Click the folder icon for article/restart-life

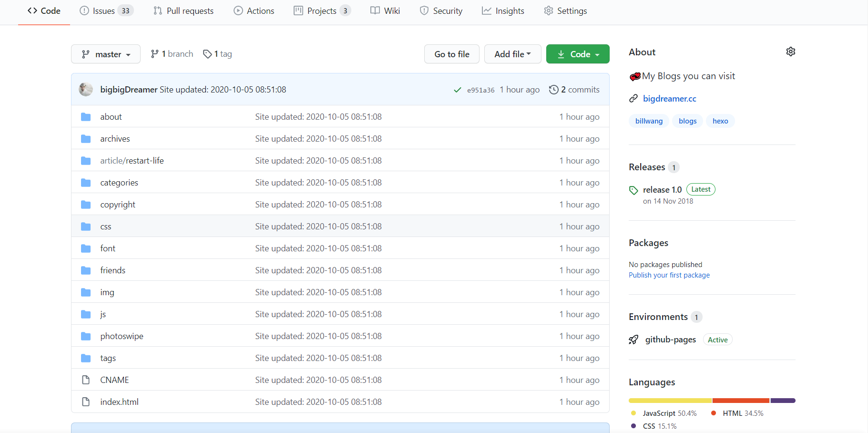[86, 161]
